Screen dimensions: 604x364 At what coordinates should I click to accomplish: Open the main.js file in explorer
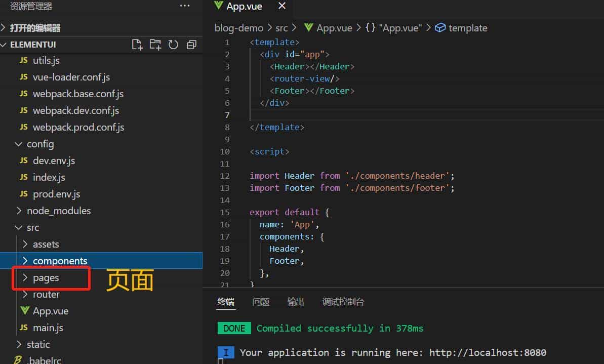[x=48, y=328]
